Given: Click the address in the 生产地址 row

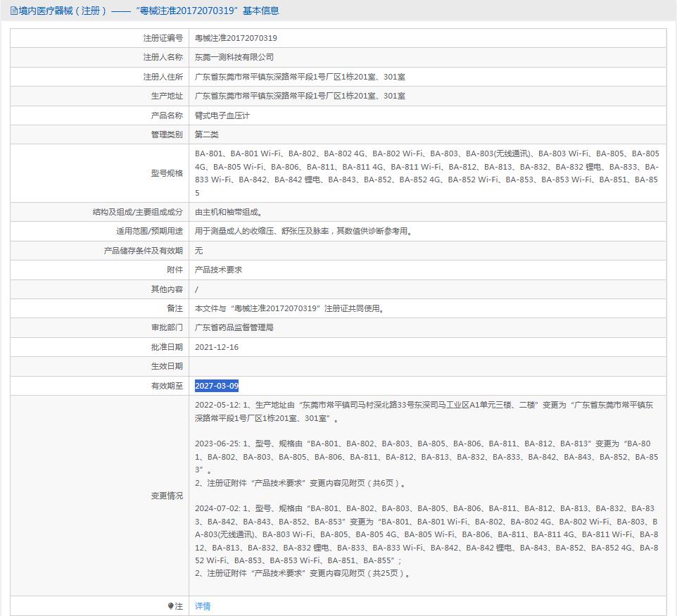Looking at the screenshot, I should [x=300, y=96].
